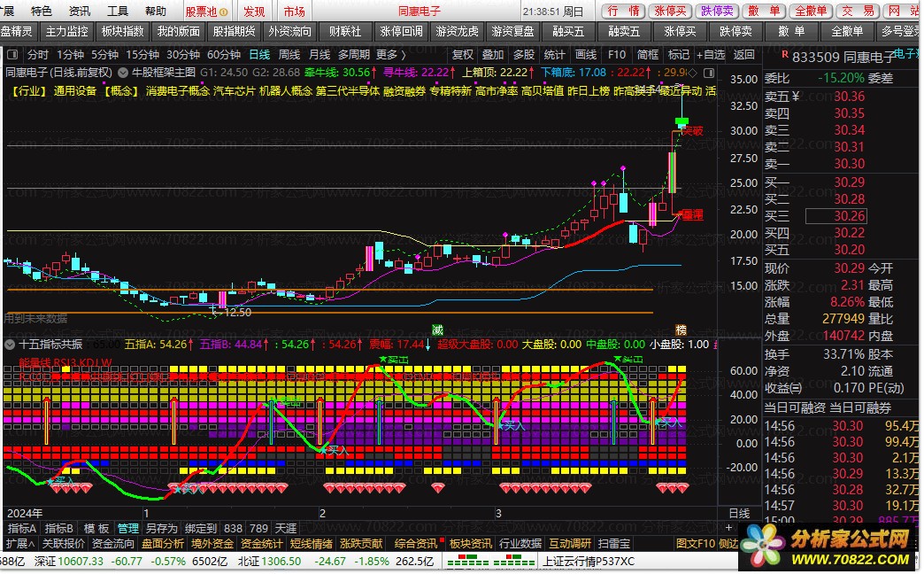Open the 多股 multi-stock view

pos(524,55)
